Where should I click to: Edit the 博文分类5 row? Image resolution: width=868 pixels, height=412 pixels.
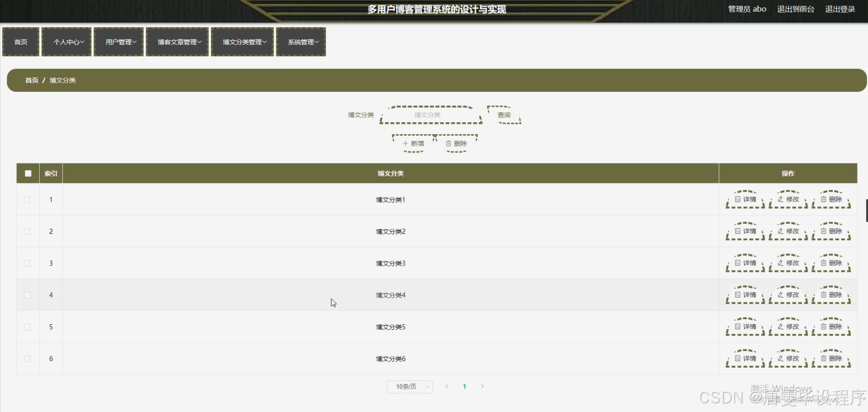788,327
